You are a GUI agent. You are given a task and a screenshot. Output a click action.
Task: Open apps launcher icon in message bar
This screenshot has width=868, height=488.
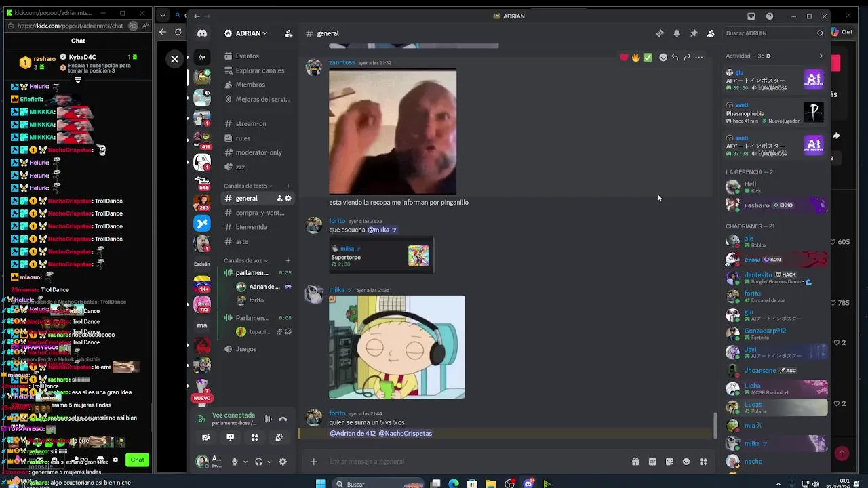click(703, 462)
